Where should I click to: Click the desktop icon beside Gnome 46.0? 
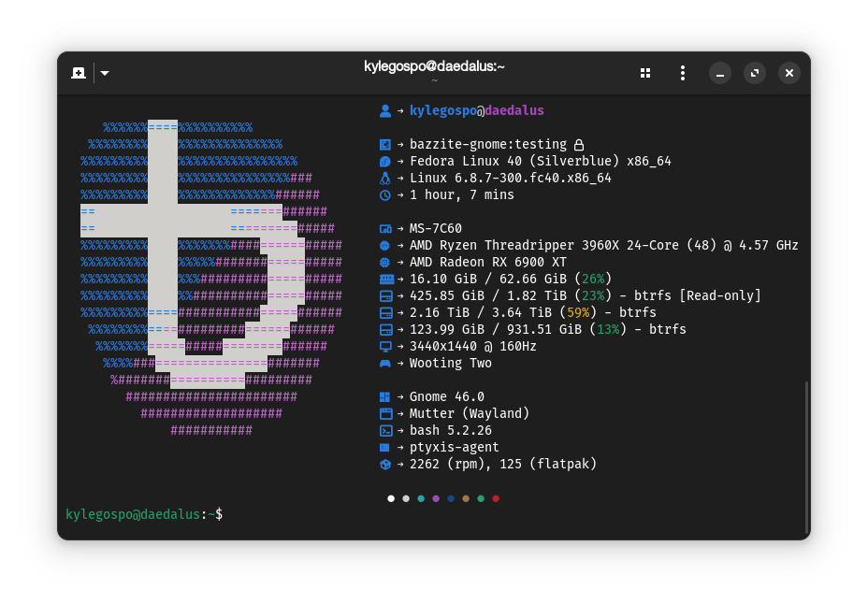point(385,397)
